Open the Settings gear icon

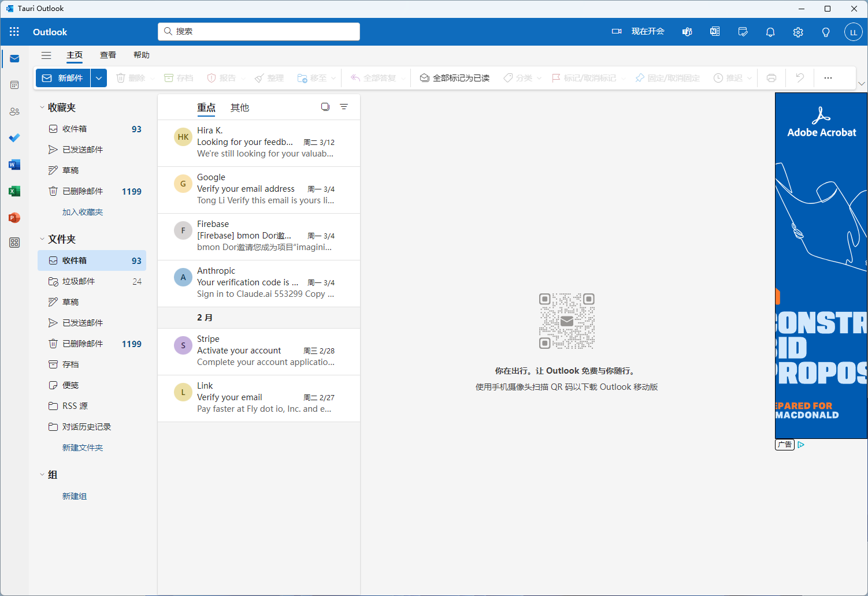798,32
